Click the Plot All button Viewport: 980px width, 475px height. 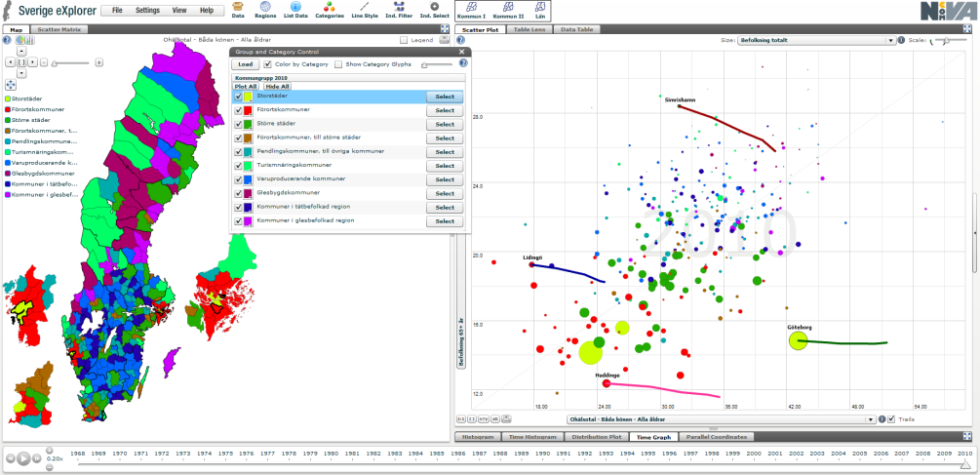[245, 86]
